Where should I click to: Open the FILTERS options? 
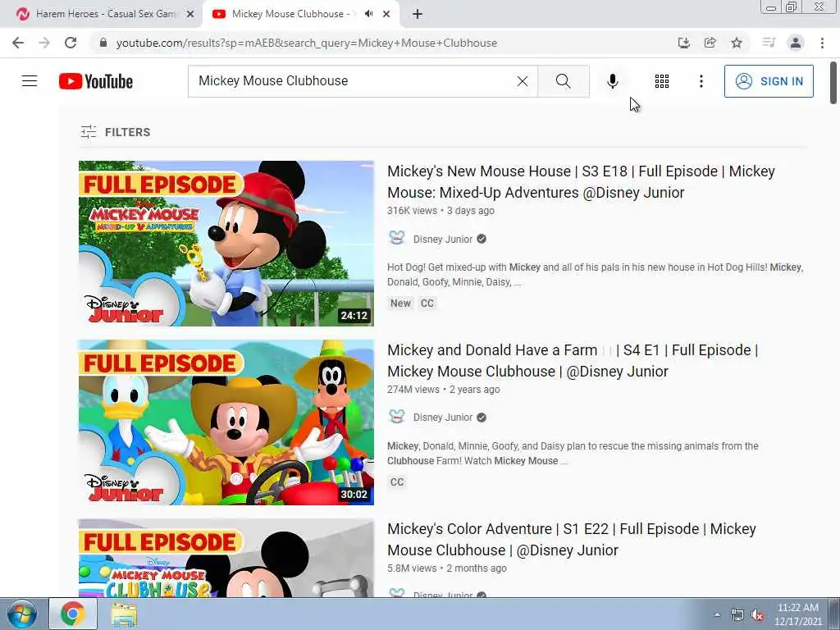(115, 132)
